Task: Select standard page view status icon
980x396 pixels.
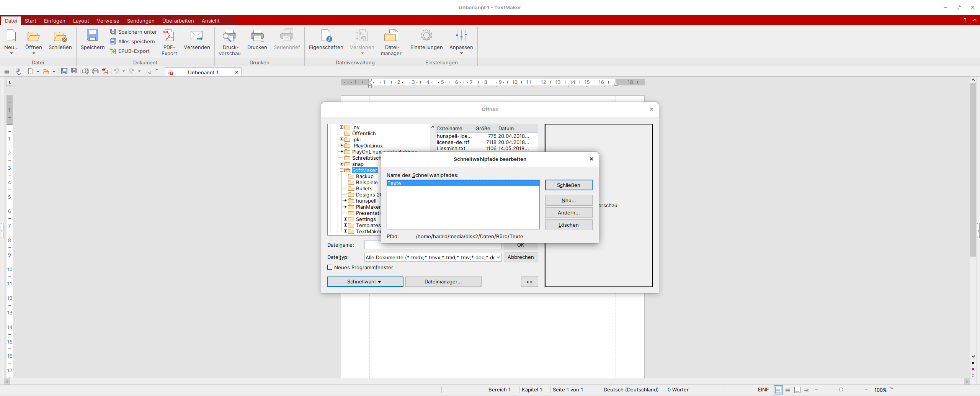Action: coord(778,390)
